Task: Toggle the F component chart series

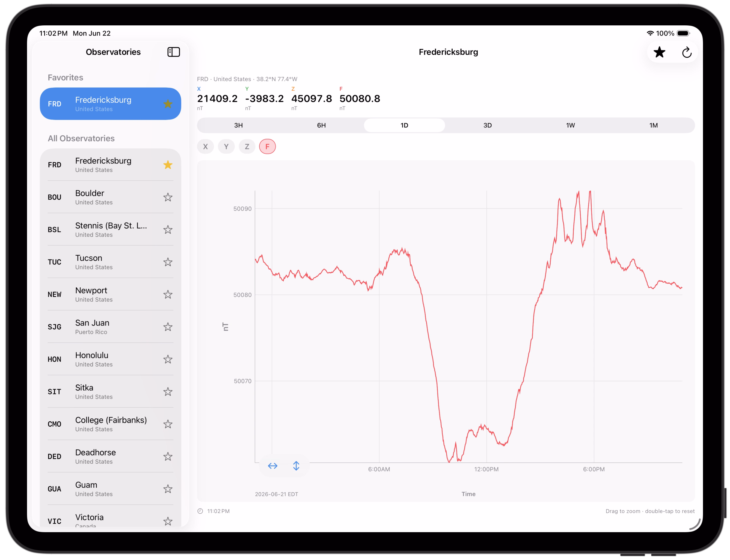Action: (268, 147)
